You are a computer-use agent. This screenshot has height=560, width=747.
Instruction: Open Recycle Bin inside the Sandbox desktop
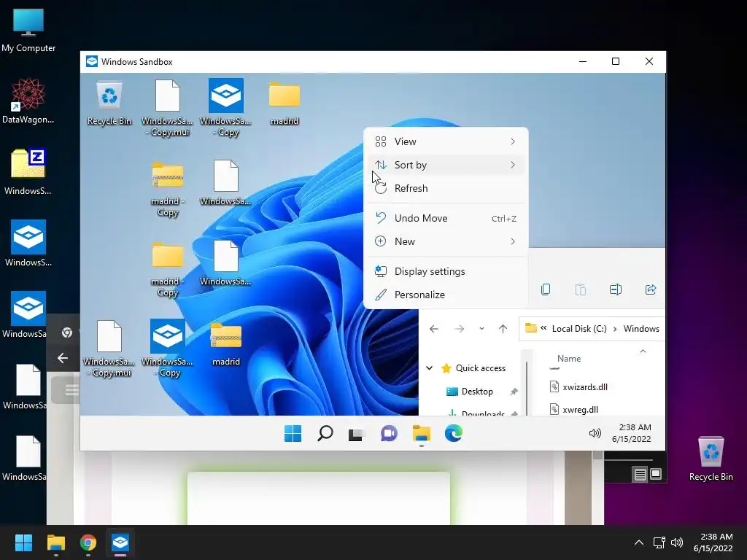coord(109,104)
